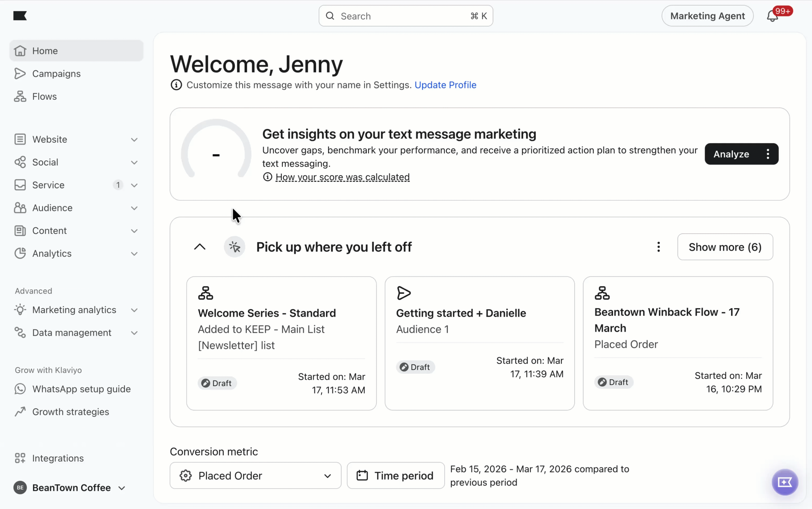Expand the Service menu chevron
The height and width of the screenshot is (509, 812).
pyautogui.click(x=134, y=185)
